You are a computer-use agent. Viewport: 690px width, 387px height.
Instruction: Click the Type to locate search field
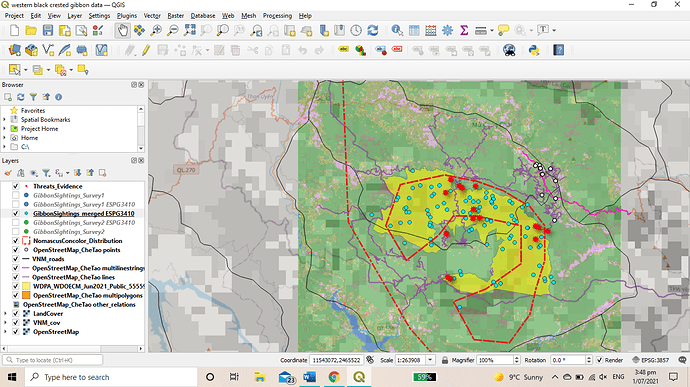53,360
